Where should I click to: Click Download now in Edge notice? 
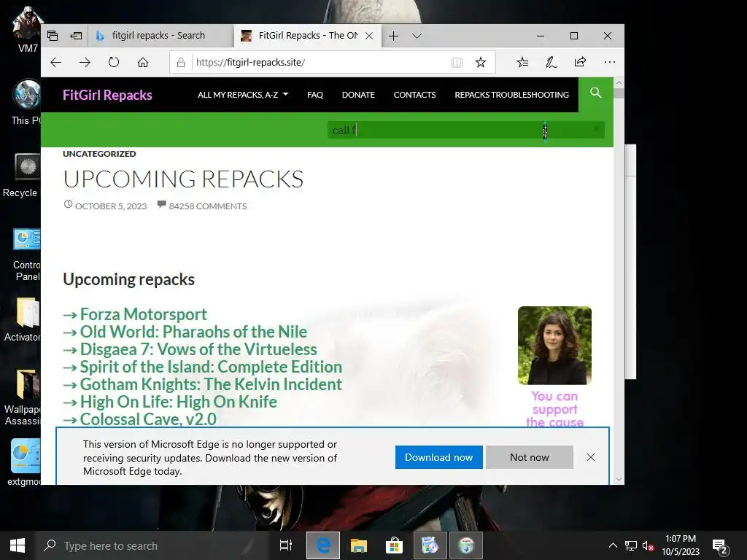point(438,457)
